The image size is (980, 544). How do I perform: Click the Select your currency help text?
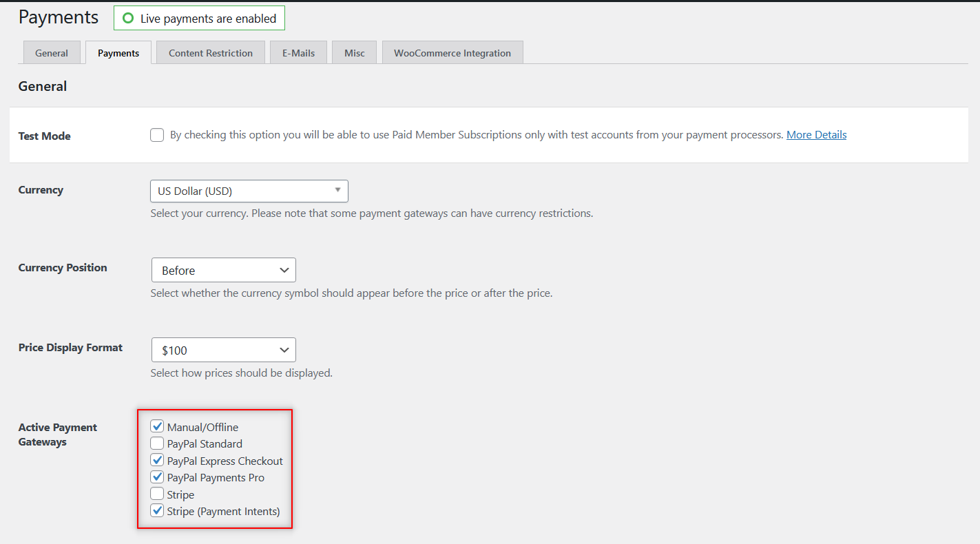click(372, 213)
